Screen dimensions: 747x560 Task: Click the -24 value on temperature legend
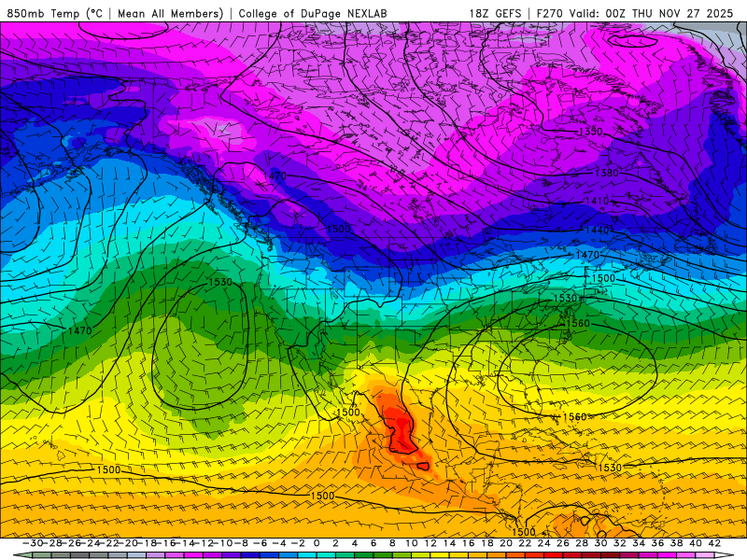coord(91,543)
